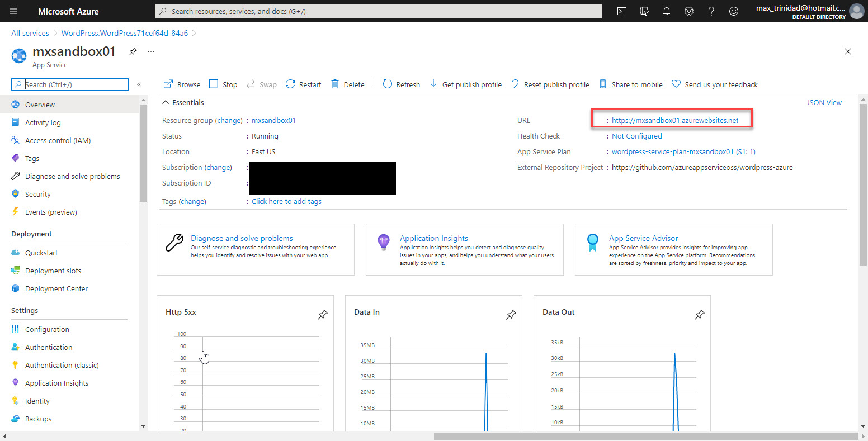The width and height of the screenshot is (868, 441).
Task: Click Reset publish profile
Action: coord(550,84)
